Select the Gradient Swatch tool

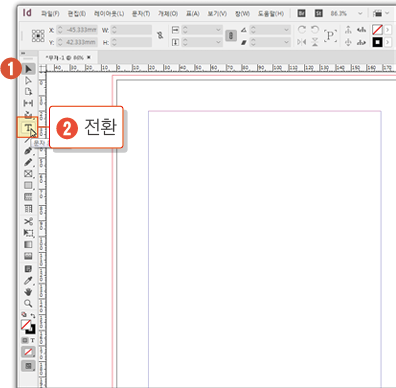[x=28, y=244]
